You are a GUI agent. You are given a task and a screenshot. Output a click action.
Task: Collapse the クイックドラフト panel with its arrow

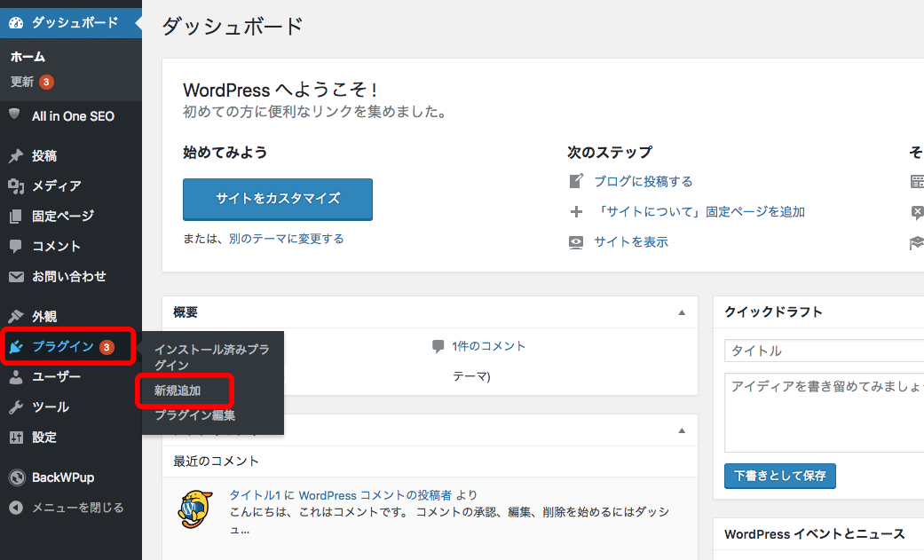click(914, 312)
